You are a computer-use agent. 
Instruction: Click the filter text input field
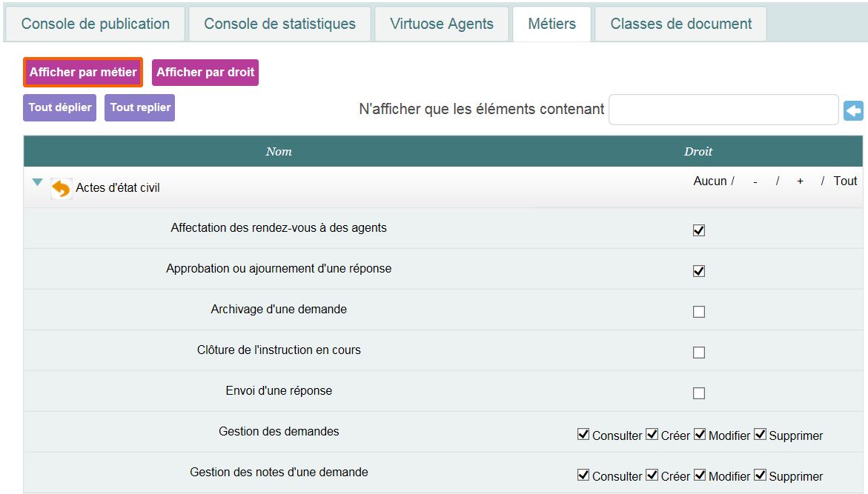click(723, 110)
